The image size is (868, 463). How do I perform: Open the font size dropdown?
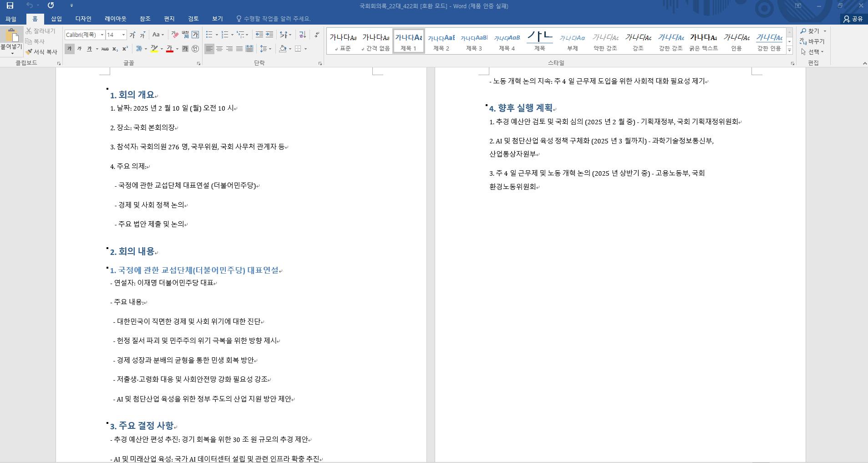click(123, 35)
